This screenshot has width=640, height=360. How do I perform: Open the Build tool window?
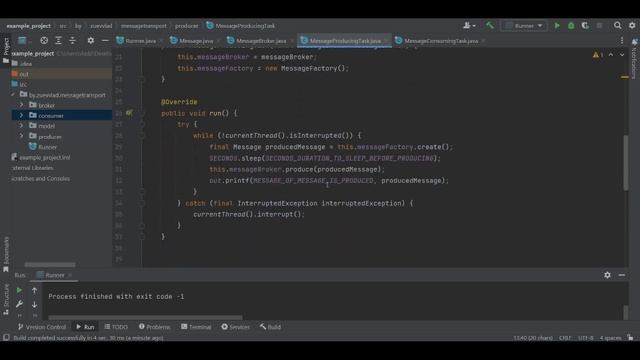(x=270, y=327)
